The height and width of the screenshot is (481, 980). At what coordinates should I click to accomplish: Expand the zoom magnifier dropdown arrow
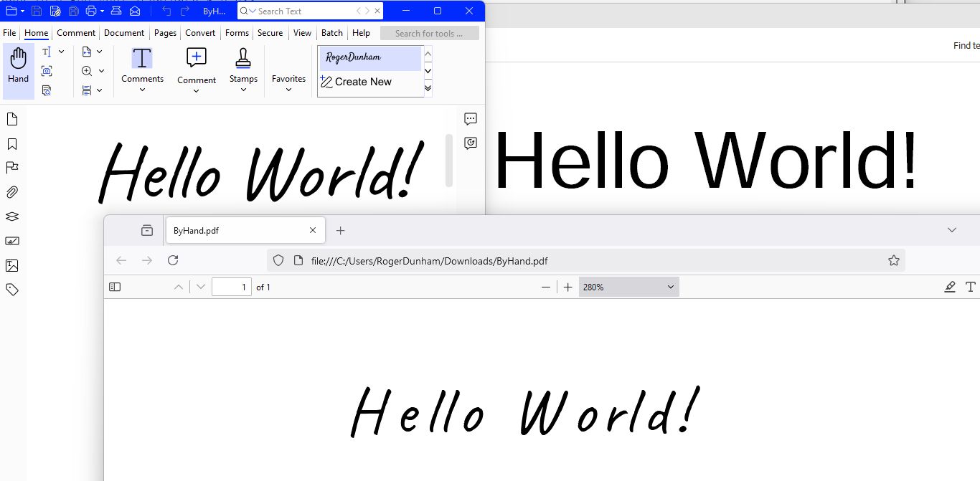point(101,71)
